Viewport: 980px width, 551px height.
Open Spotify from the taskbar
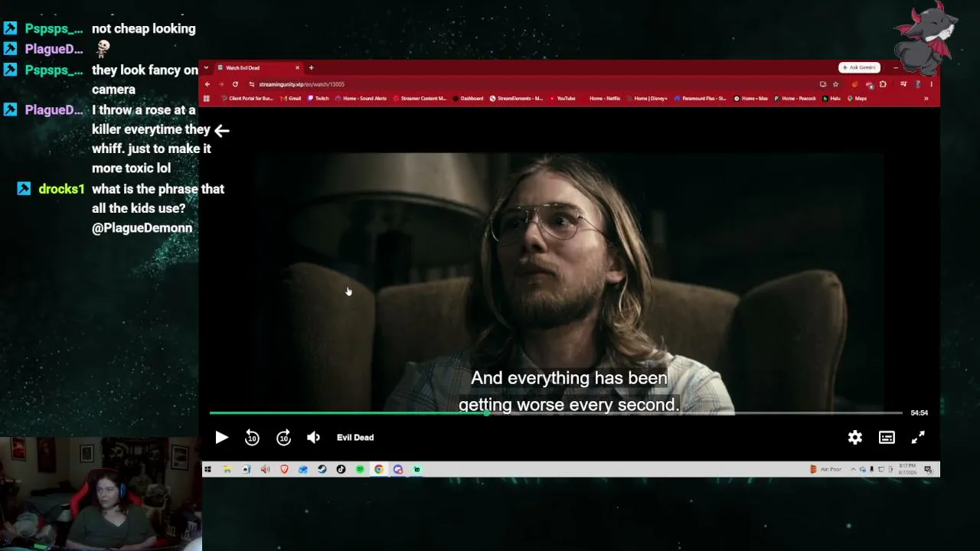pyautogui.click(x=360, y=470)
